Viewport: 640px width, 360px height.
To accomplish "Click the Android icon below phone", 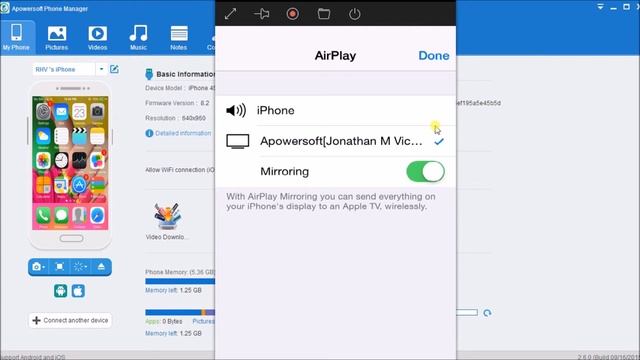I will [x=60, y=291].
